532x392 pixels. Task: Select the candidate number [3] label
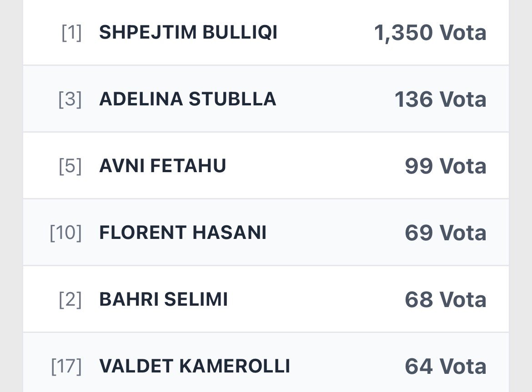(x=70, y=100)
